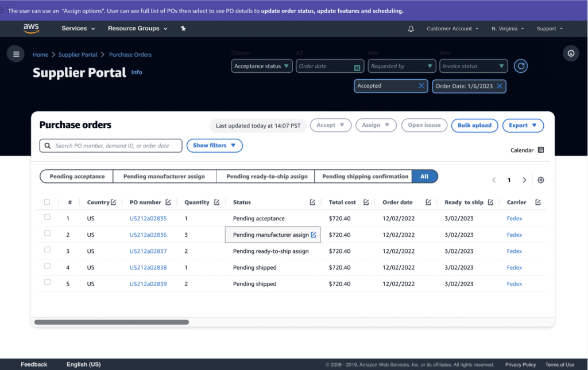Remove the Accepted filter chip
Viewport: 588px width, 370px height.
coord(421,86)
